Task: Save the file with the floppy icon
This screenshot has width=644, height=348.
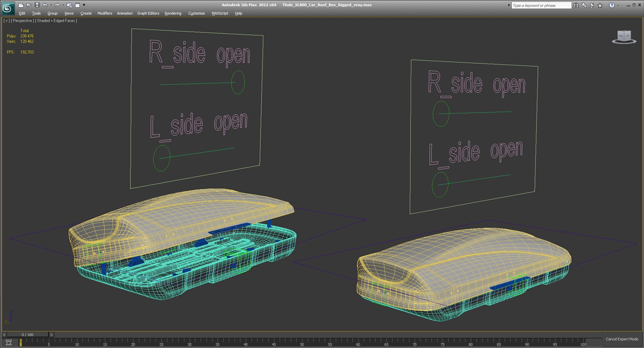Action: [x=37, y=5]
